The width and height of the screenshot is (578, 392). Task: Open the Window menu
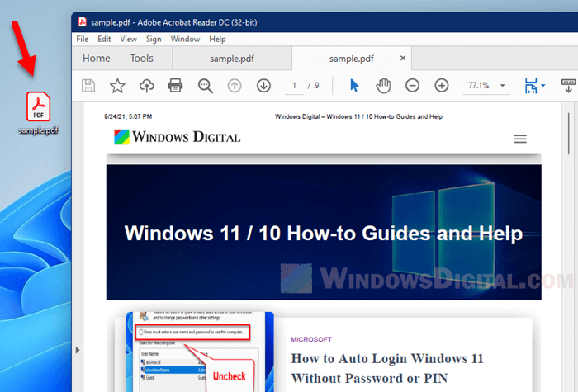pyautogui.click(x=185, y=39)
